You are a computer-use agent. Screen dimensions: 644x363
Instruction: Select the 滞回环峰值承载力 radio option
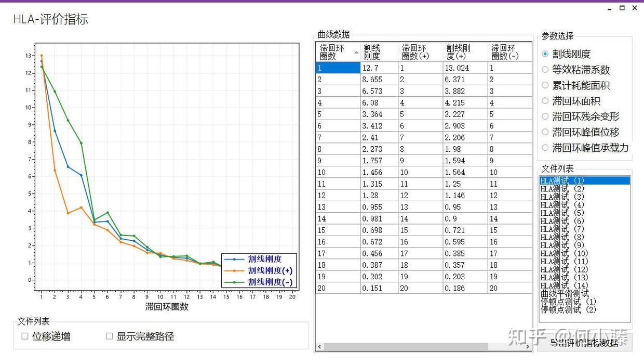click(585, 148)
